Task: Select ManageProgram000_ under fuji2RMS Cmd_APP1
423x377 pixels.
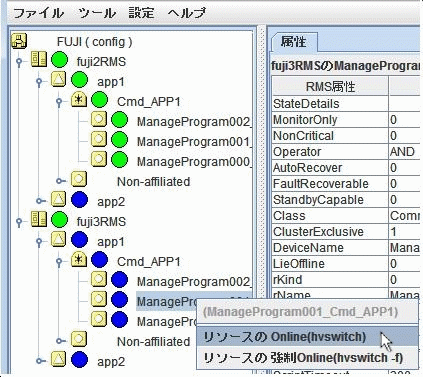Action: coord(194,162)
